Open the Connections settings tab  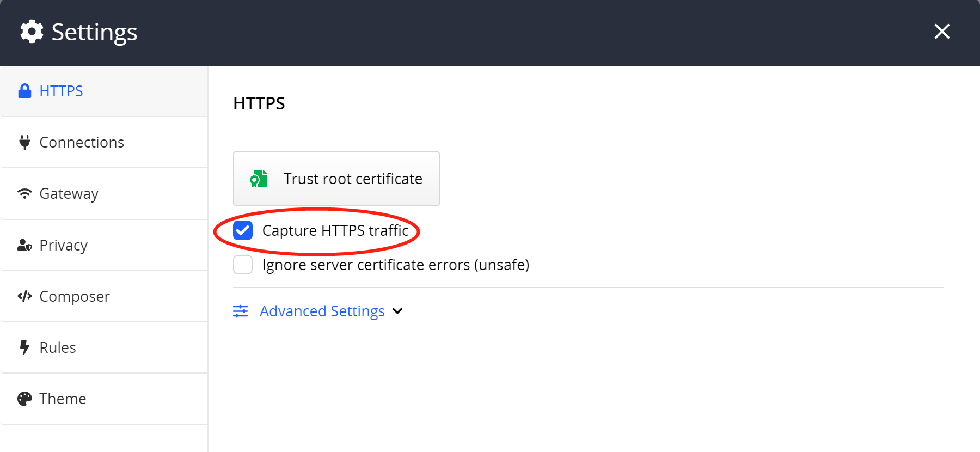[x=103, y=142]
